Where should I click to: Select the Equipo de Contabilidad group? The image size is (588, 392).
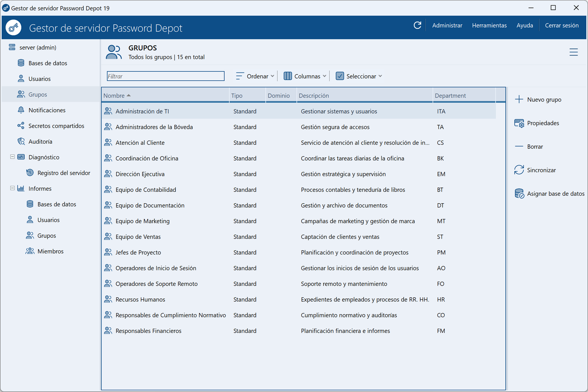pos(299,190)
